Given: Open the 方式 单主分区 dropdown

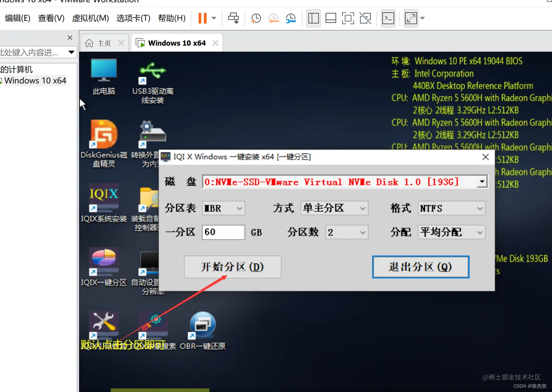Looking at the screenshot, I should click(x=334, y=208).
